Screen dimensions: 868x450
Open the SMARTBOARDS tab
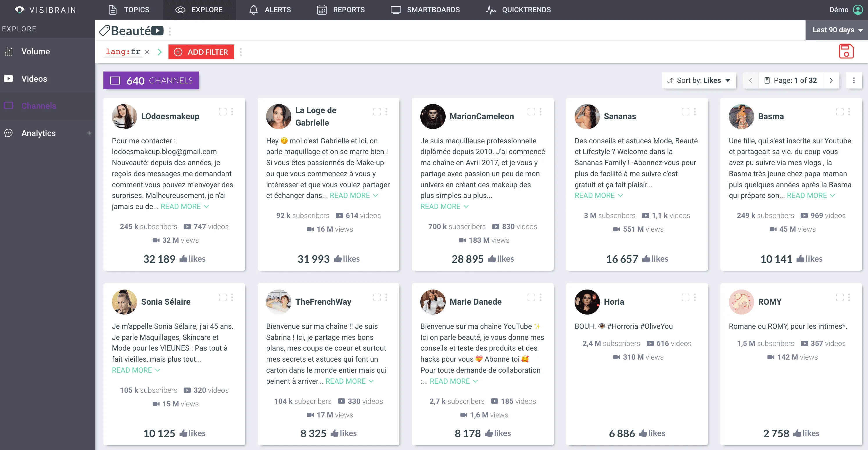click(x=425, y=10)
